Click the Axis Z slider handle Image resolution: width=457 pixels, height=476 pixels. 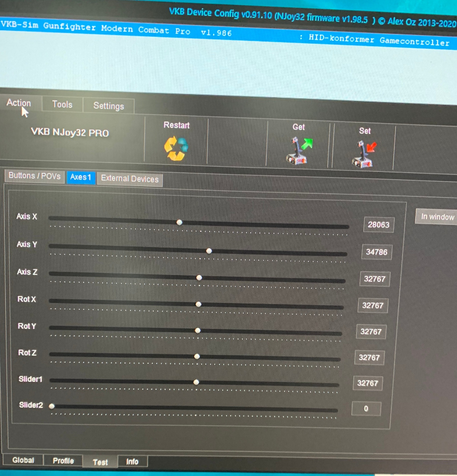199,278
